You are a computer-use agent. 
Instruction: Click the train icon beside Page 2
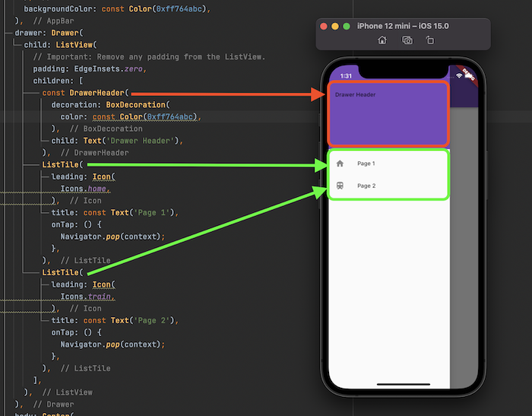340,186
